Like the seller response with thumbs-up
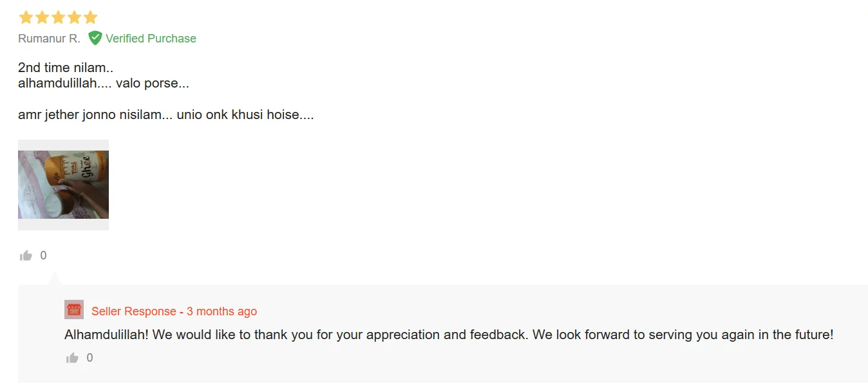868x388 pixels. click(72, 358)
